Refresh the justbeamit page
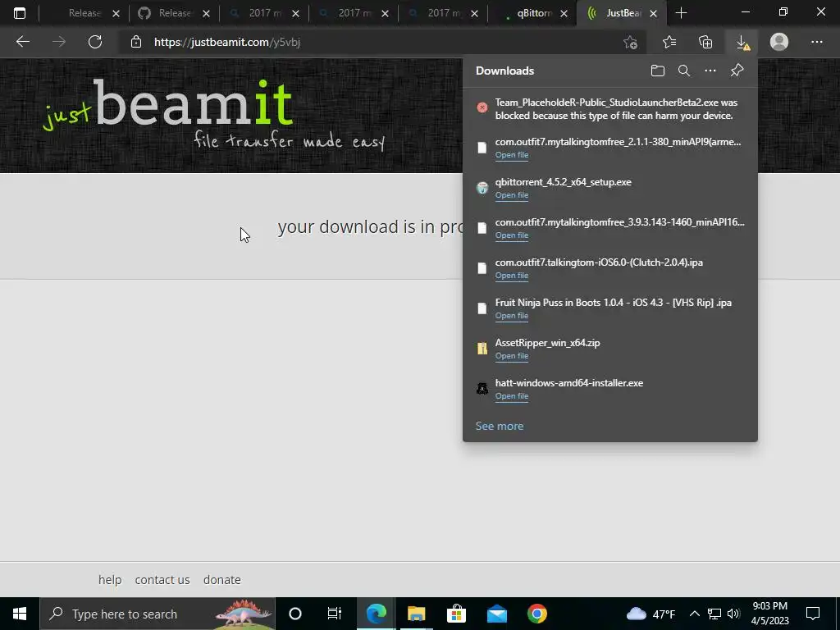This screenshot has width=840, height=630. [x=95, y=42]
